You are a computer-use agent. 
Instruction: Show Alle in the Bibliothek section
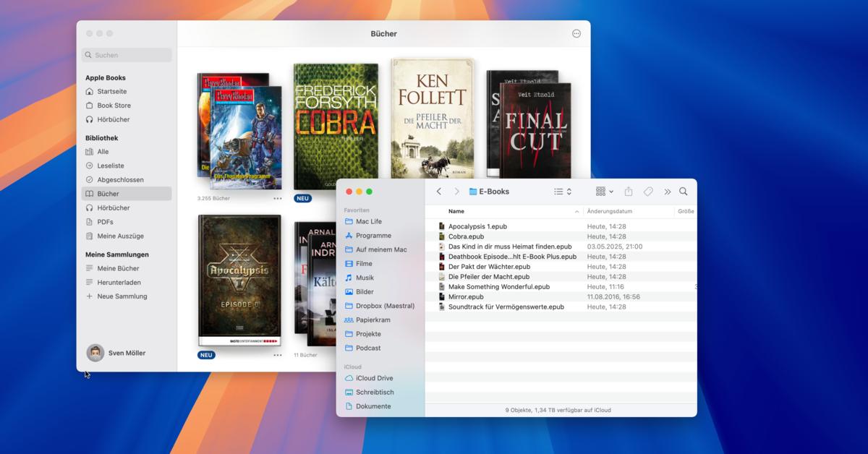[x=103, y=152]
